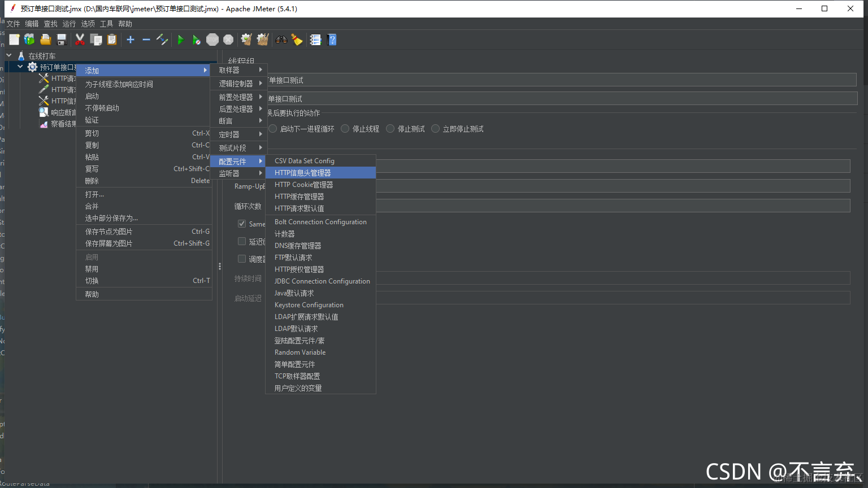Select 启动下一进程循环 radio button

click(x=273, y=129)
